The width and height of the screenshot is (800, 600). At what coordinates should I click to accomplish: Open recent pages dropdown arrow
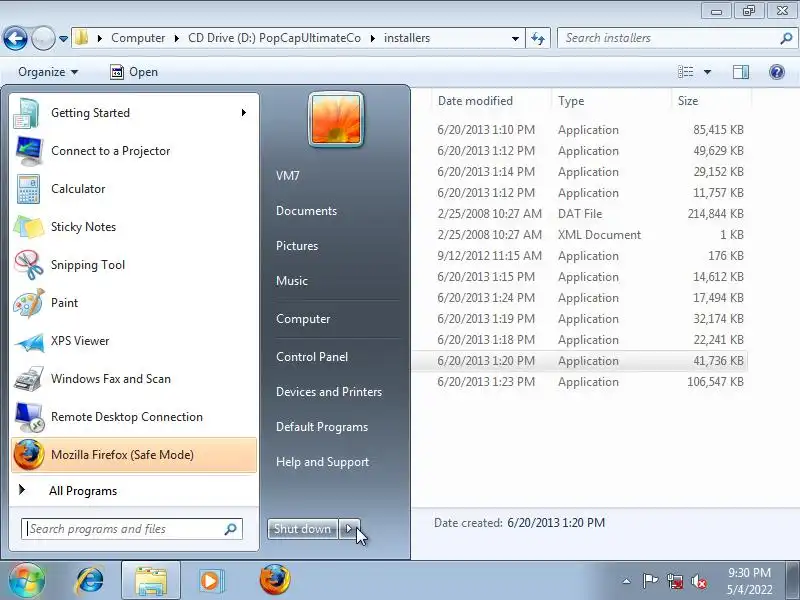[63, 39]
